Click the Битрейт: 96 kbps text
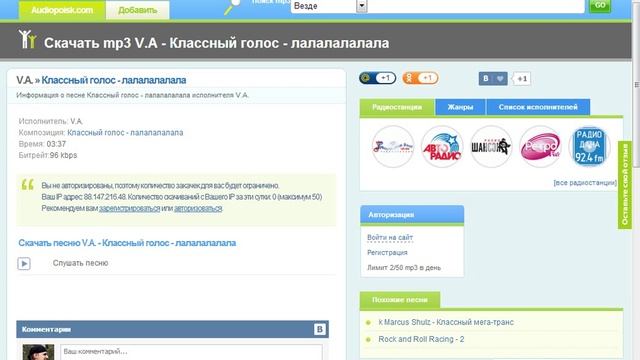 pyautogui.click(x=48, y=155)
